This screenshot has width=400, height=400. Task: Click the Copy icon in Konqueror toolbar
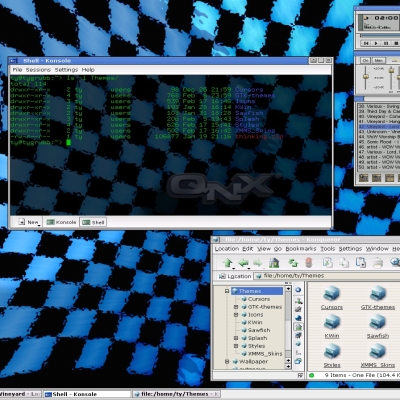(x=344, y=263)
